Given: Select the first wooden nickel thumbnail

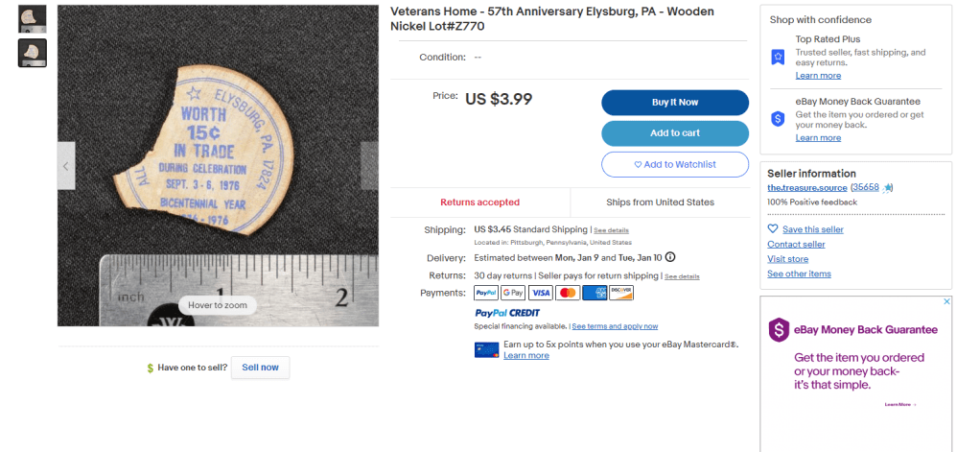Looking at the screenshot, I should click(x=33, y=18).
